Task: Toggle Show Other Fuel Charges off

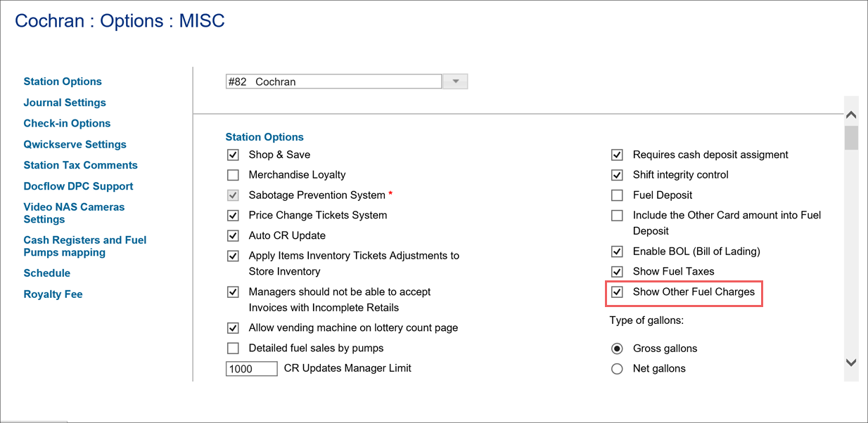Action: 617,292
